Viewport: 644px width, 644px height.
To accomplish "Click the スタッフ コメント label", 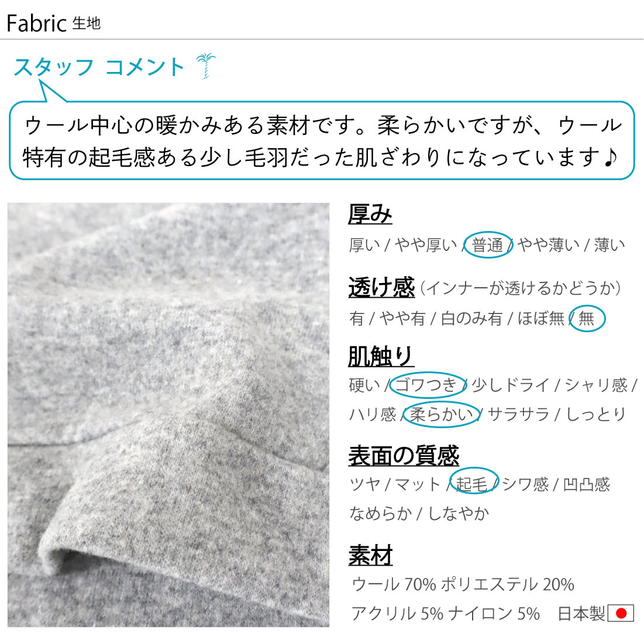I will coord(99,67).
